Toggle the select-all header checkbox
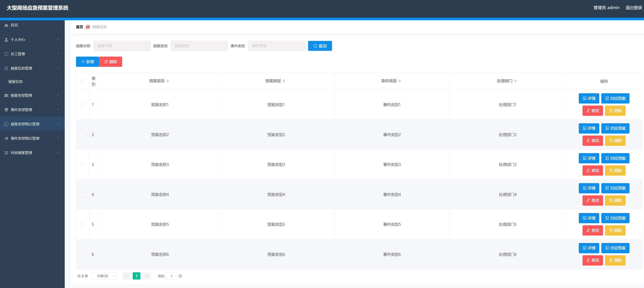 click(x=82, y=81)
